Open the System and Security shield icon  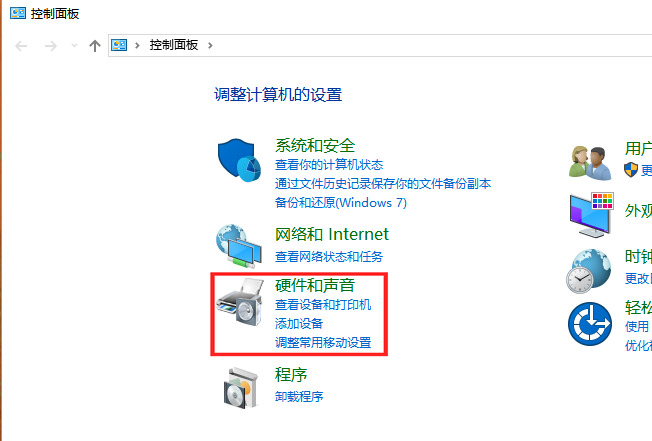pos(240,160)
